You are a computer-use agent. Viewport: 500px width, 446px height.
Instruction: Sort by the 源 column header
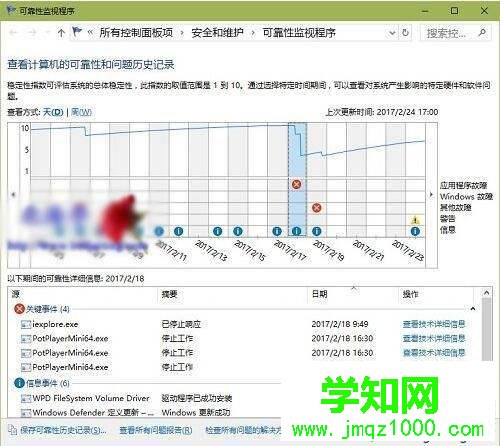[16, 294]
